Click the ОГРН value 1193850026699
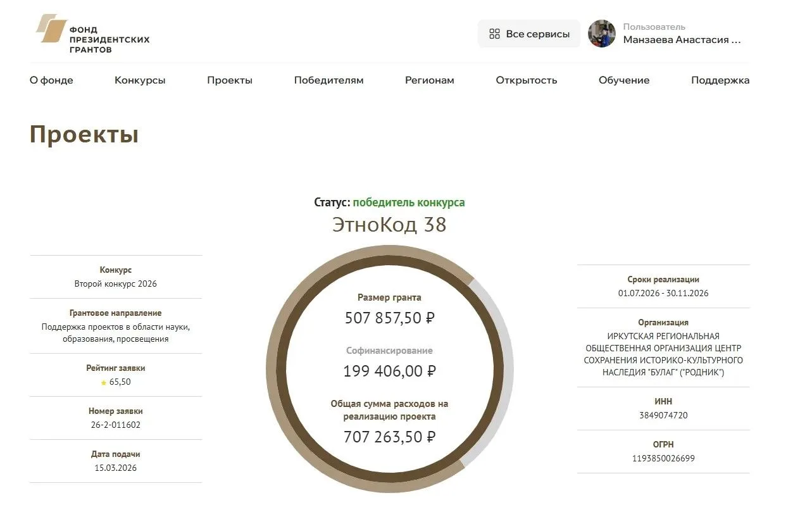This screenshot has width=812, height=531. [x=663, y=459]
